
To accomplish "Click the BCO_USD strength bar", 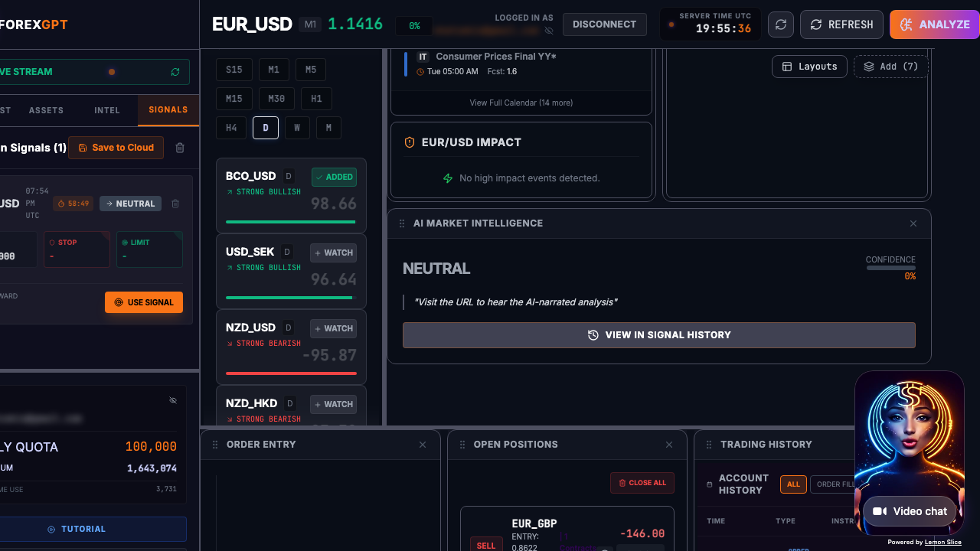I will click(x=291, y=222).
